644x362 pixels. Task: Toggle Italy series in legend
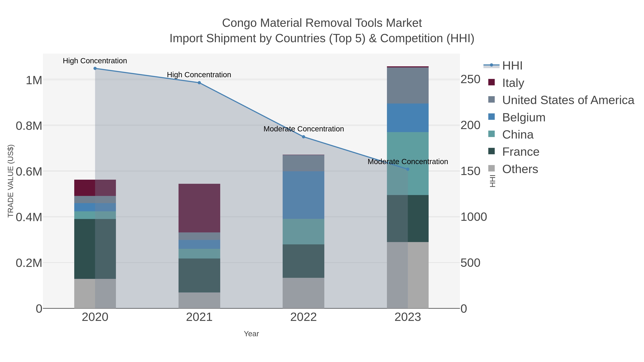click(506, 83)
